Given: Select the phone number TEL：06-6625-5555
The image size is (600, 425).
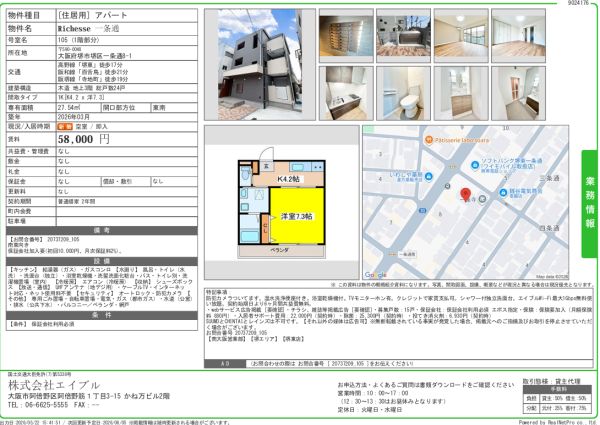Looking at the screenshot, I should [x=38, y=405].
